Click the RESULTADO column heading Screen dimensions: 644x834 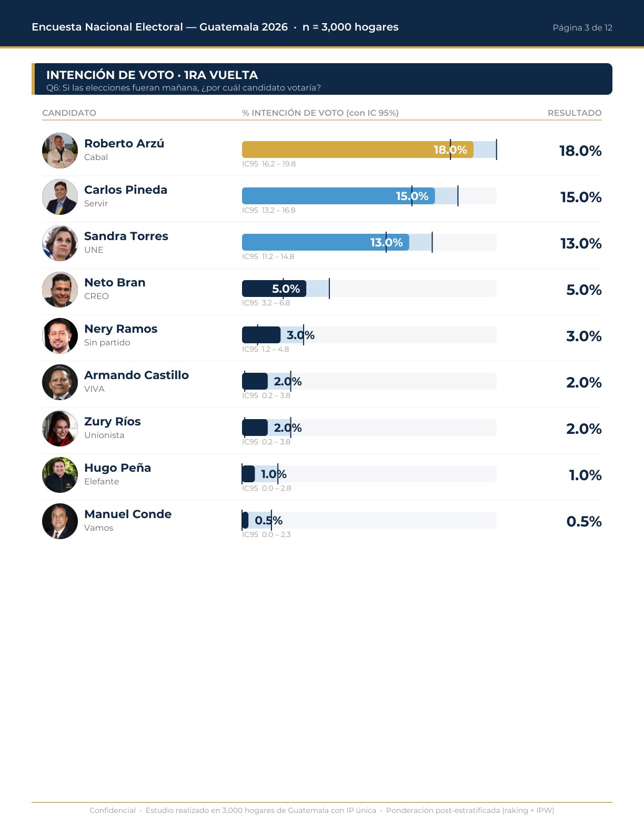coord(575,113)
